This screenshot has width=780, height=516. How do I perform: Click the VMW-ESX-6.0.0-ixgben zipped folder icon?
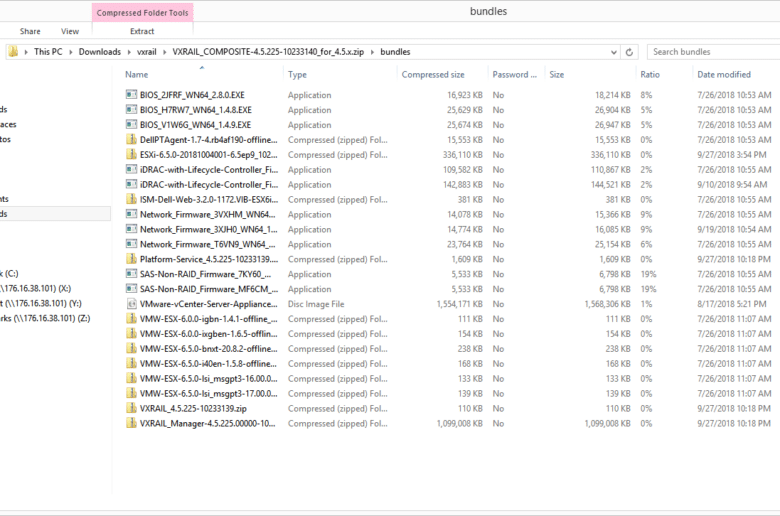click(x=131, y=333)
